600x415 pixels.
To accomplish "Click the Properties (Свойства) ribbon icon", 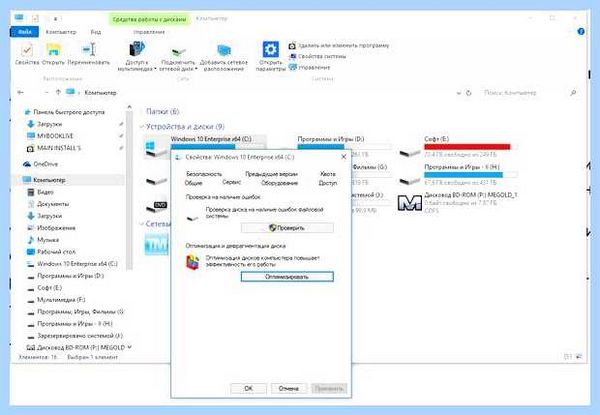I will (x=27, y=50).
